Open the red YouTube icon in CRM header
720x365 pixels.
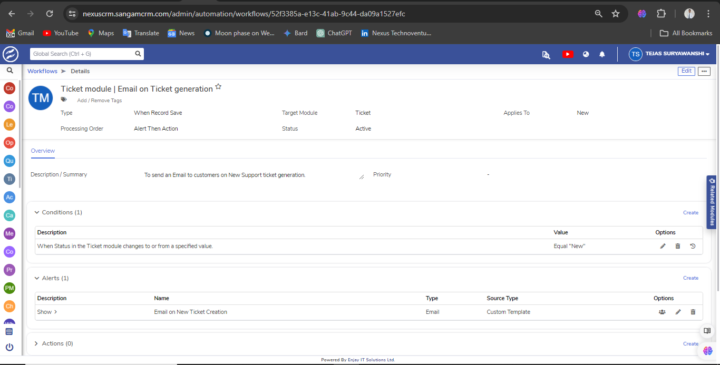[x=568, y=54]
